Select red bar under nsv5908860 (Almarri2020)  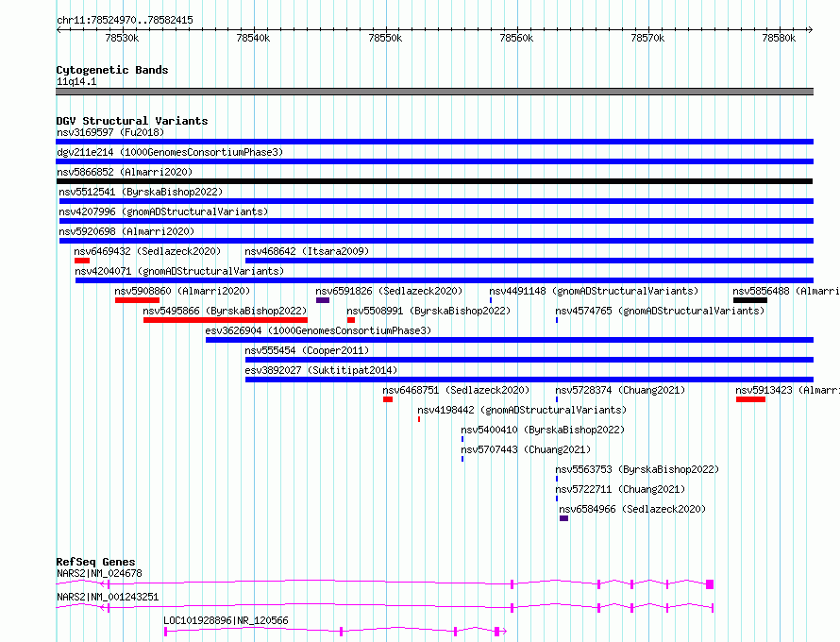pos(137,300)
